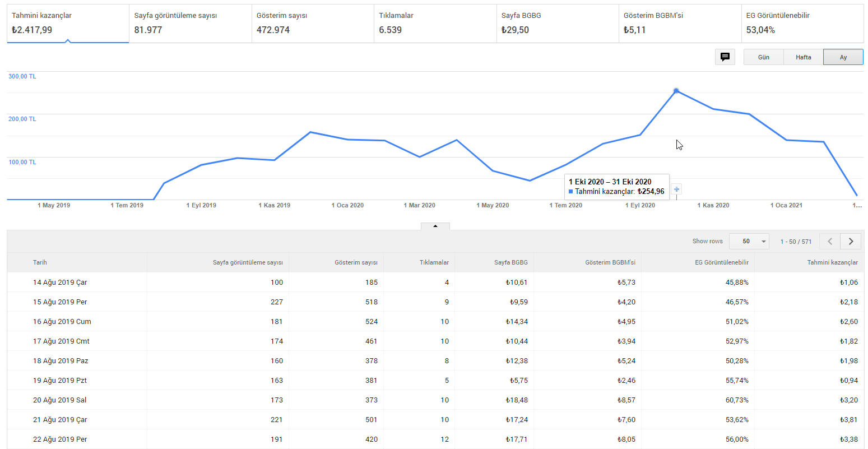Collapse chart with the up-arrow handle
This screenshot has height=449, width=868.
pyautogui.click(x=435, y=226)
